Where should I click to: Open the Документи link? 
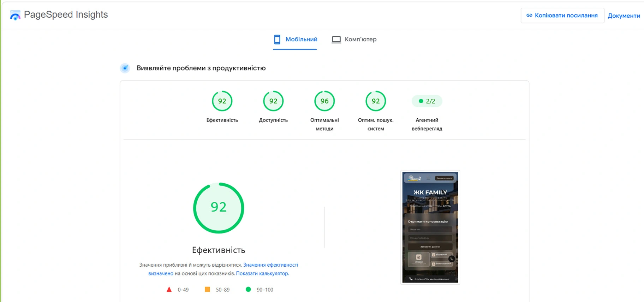(x=624, y=16)
